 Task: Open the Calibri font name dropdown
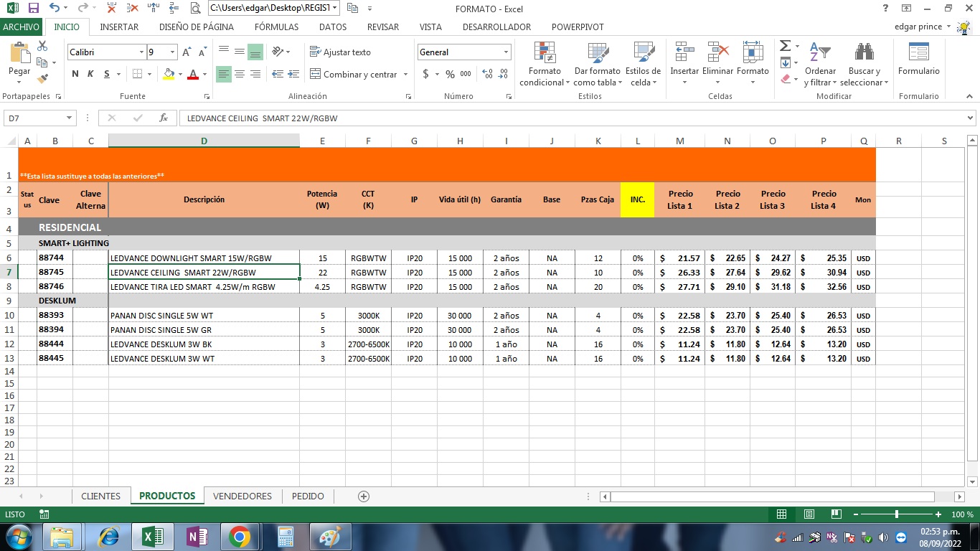point(141,52)
